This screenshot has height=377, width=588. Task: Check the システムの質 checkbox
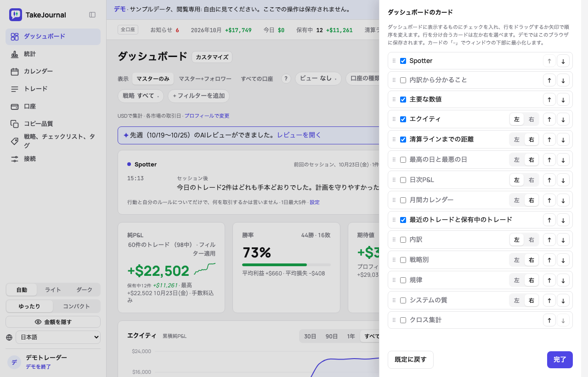403,300
